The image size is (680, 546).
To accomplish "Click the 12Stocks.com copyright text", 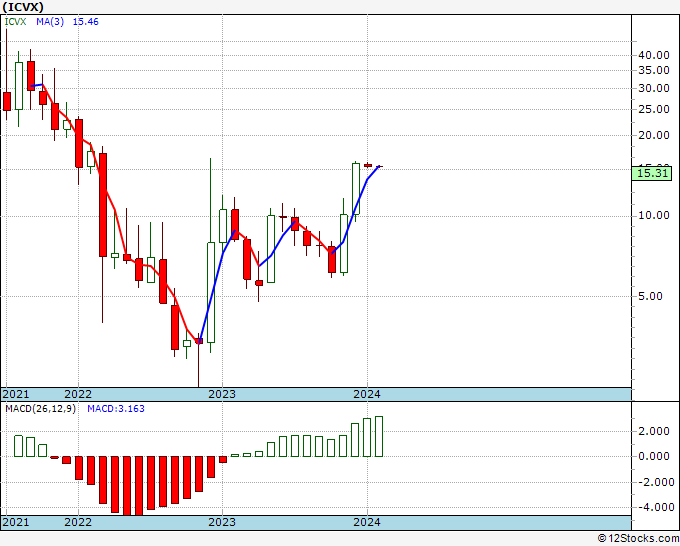I will tap(638, 539).
